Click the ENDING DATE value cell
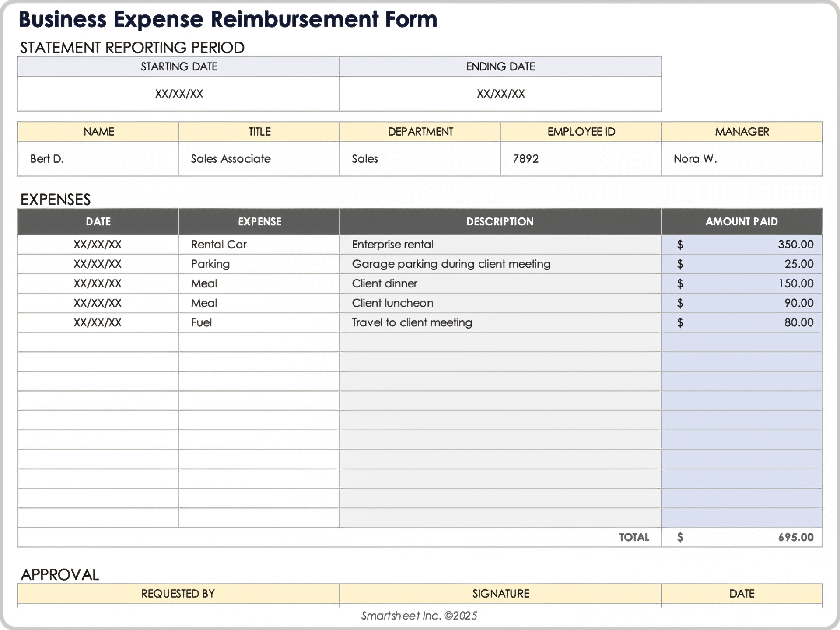Image resolution: width=840 pixels, height=630 pixels. point(500,93)
